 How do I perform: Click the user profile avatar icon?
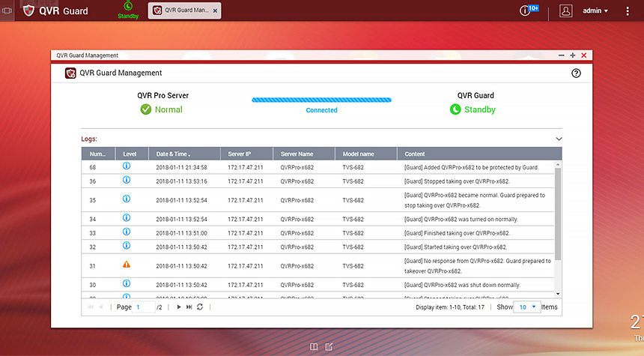(566, 11)
